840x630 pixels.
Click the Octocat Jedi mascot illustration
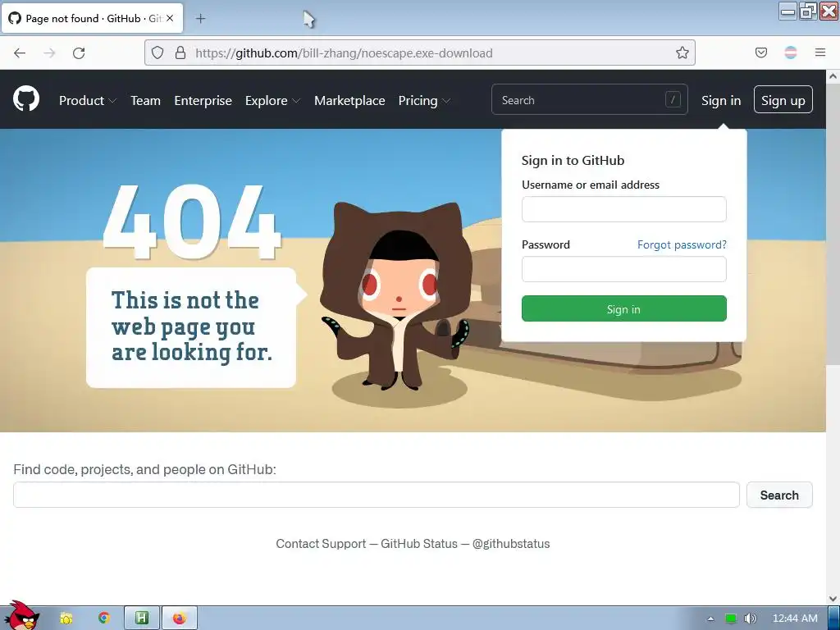pyautogui.click(x=397, y=296)
